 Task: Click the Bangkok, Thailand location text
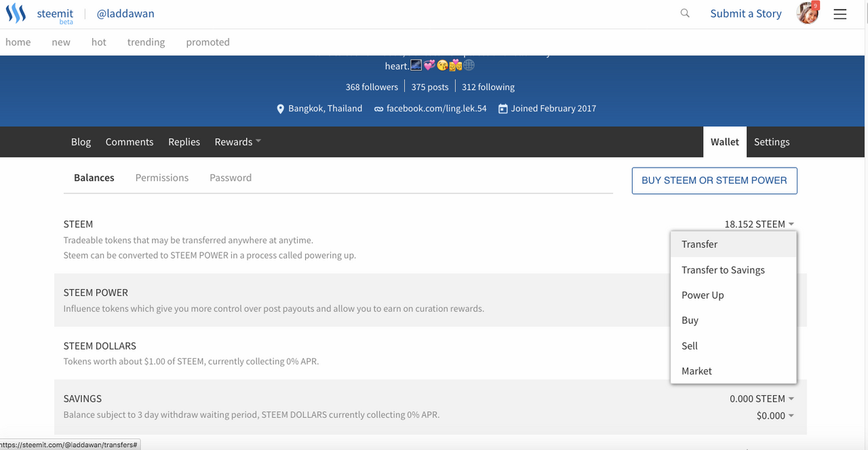(325, 109)
